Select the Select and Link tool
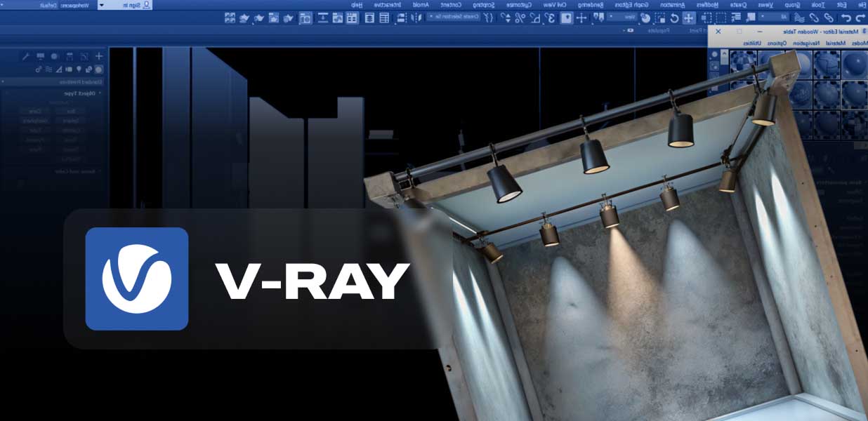Screen dimensions: 868x421 click(829, 18)
